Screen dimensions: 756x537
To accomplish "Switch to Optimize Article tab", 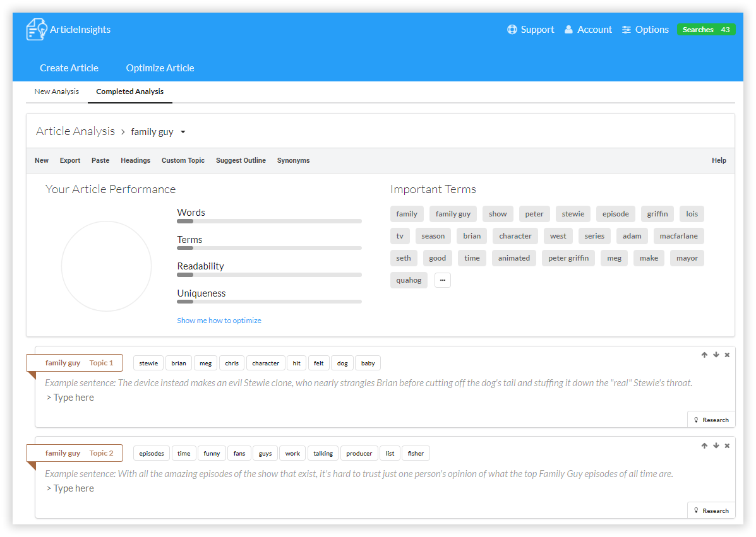I will coord(160,68).
